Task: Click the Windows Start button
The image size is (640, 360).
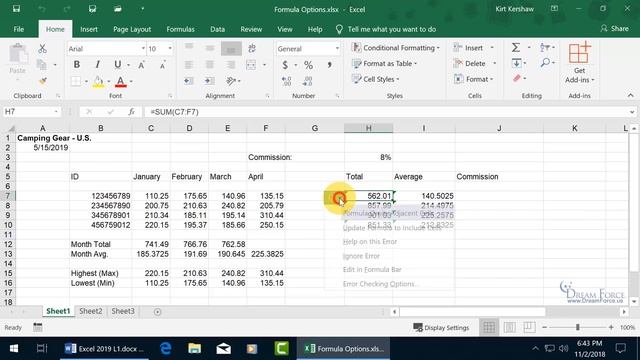Action: 14,349
